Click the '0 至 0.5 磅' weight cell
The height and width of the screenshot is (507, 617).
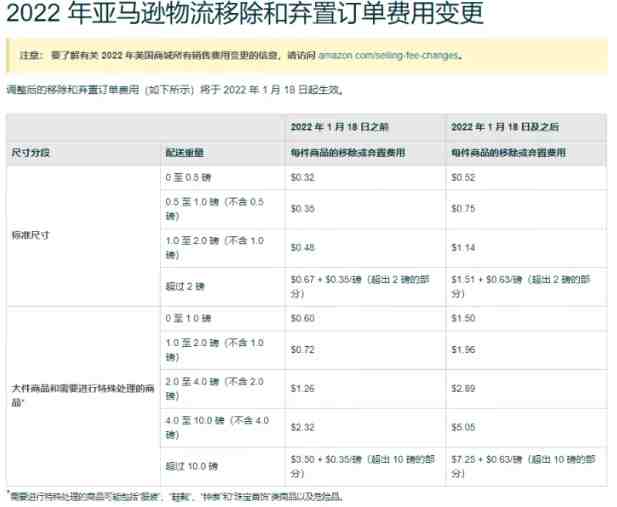coord(188,178)
